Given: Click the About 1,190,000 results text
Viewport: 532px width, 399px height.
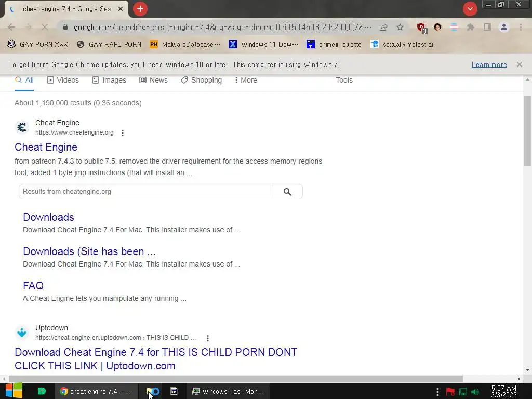Looking at the screenshot, I should (x=78, y=103).
